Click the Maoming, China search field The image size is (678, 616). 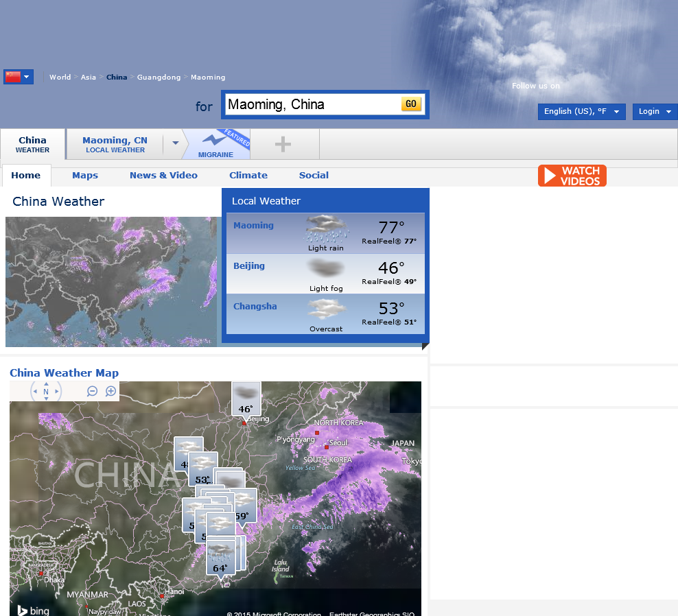pos(313,104)
